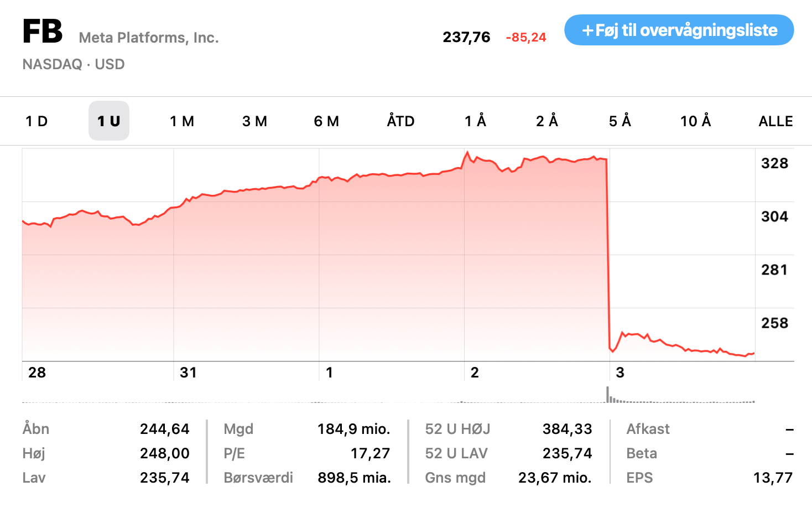Click the FB ticker symbol
This screenshot has width=812, height=507.
pos(43,32)
